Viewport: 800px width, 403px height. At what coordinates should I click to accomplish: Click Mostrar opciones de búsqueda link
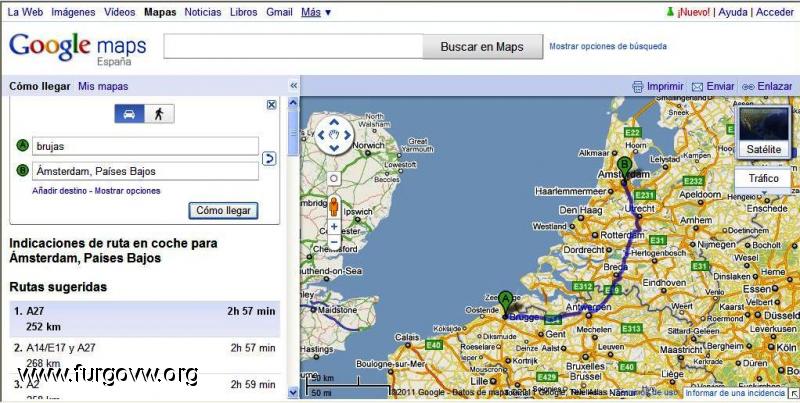click(x=608, y=46)
